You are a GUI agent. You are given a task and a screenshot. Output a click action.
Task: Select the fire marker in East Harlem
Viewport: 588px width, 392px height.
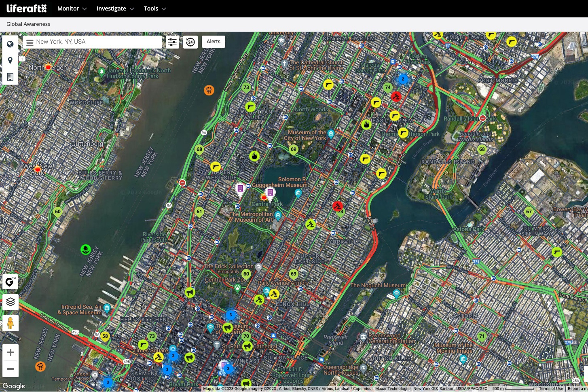tap(366, 124)
